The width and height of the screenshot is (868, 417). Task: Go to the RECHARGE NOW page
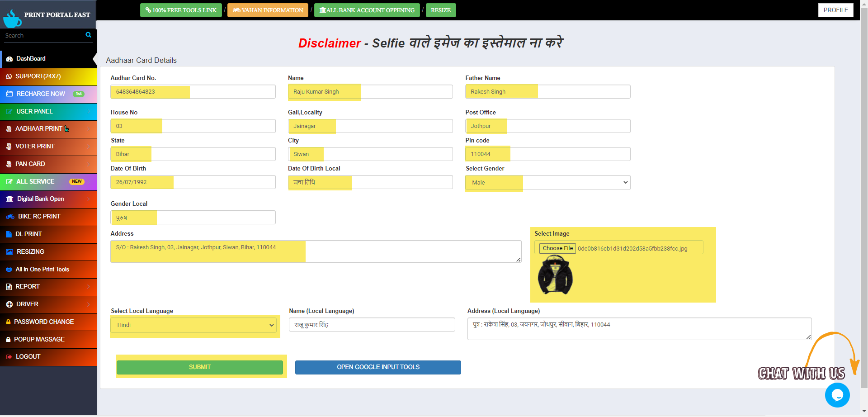click(41, 94)
